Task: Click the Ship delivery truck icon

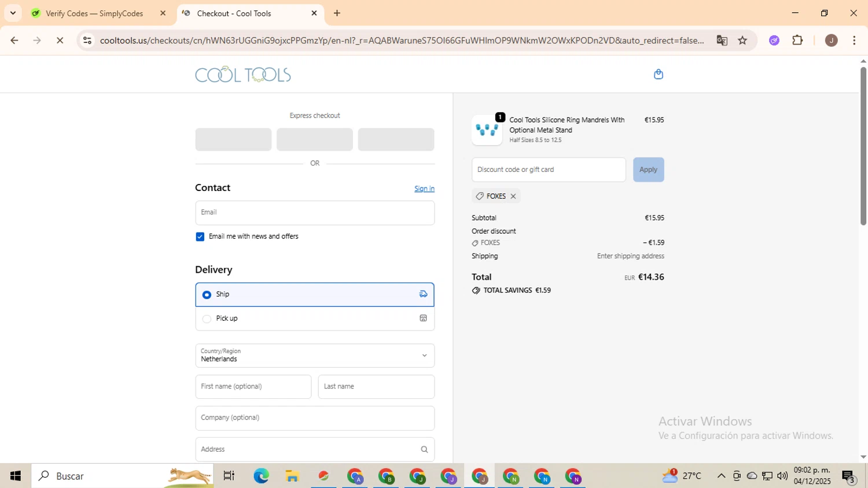Action: tap(423, 294)
